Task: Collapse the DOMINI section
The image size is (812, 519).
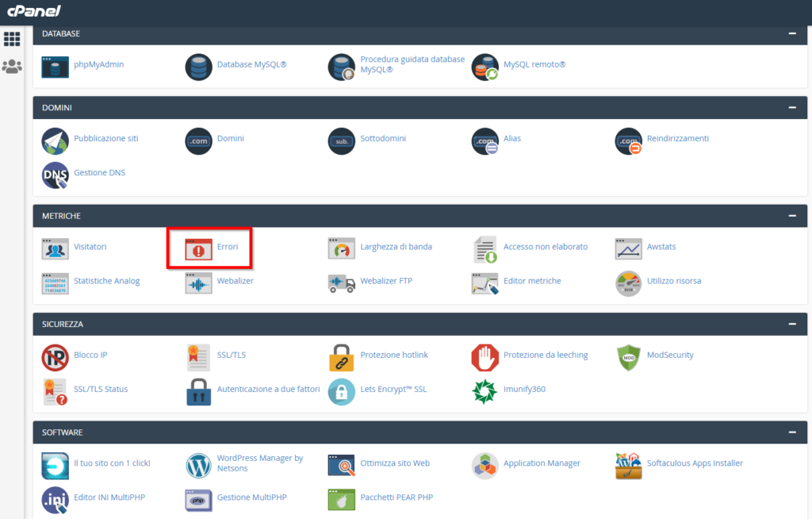Action: pos(791,107)
